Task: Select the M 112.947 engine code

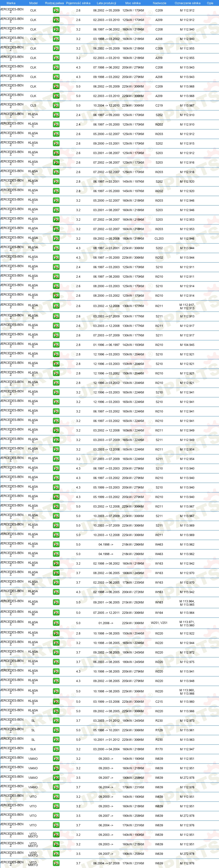Action: [x=187, y=749]
